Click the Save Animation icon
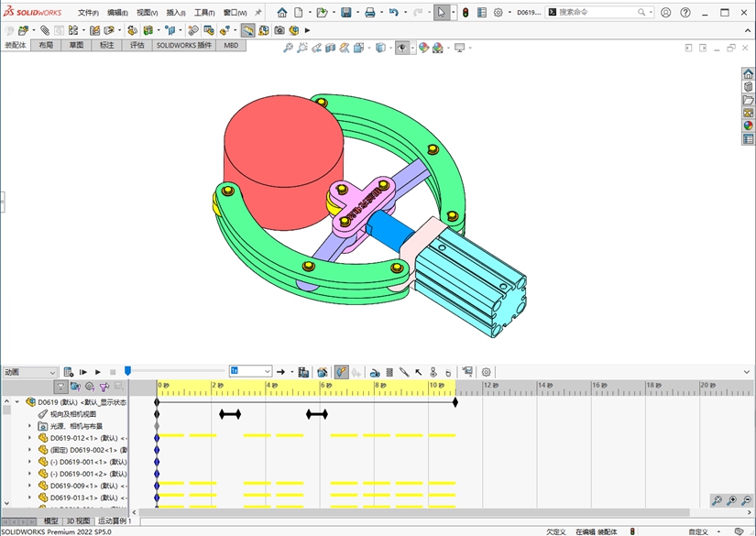The width and height of the screenshot is (756, 536). (303, 372)
